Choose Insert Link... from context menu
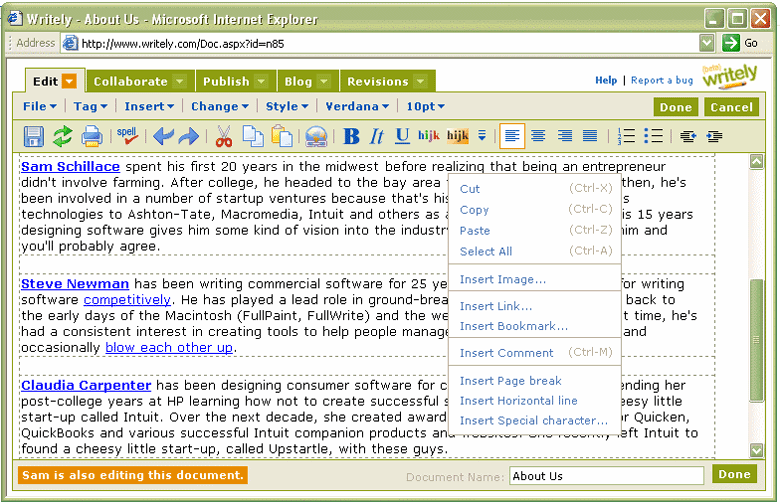780x504 pixels. pos(535,306)
